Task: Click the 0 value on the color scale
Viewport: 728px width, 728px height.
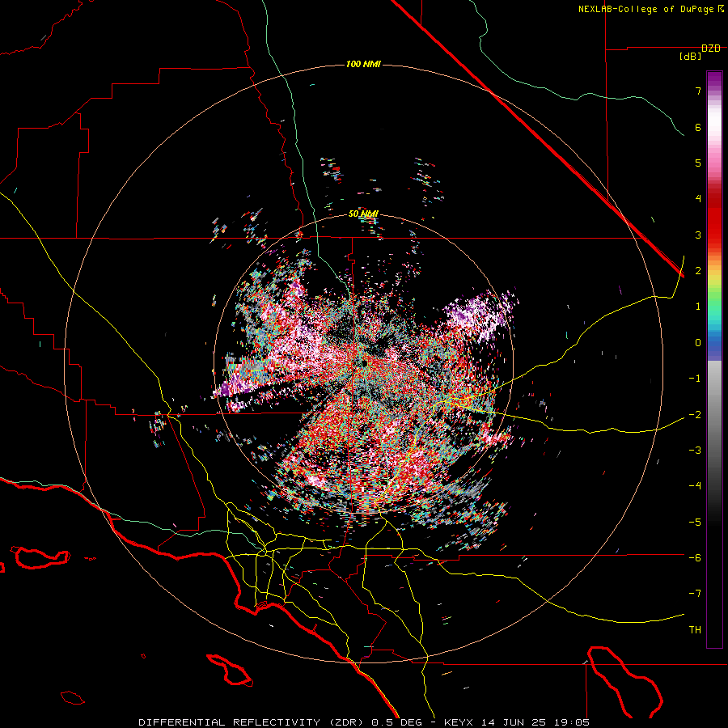Action: click(698, 343)
